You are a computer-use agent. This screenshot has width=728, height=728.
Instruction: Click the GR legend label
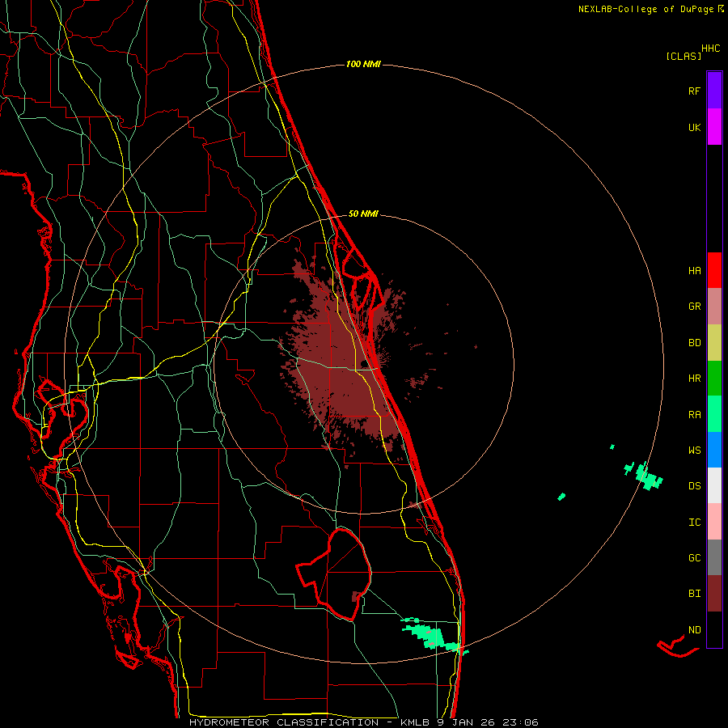point(694,307)
